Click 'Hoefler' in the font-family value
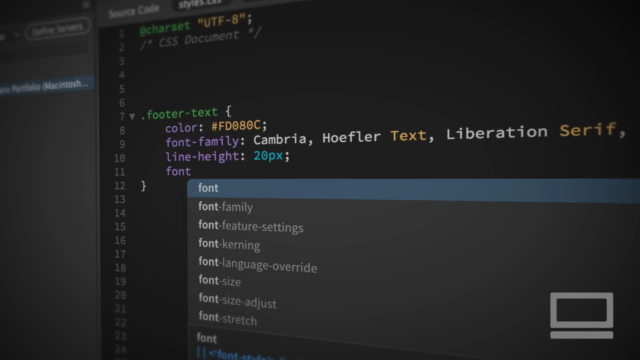 click(x=351, y=137)
